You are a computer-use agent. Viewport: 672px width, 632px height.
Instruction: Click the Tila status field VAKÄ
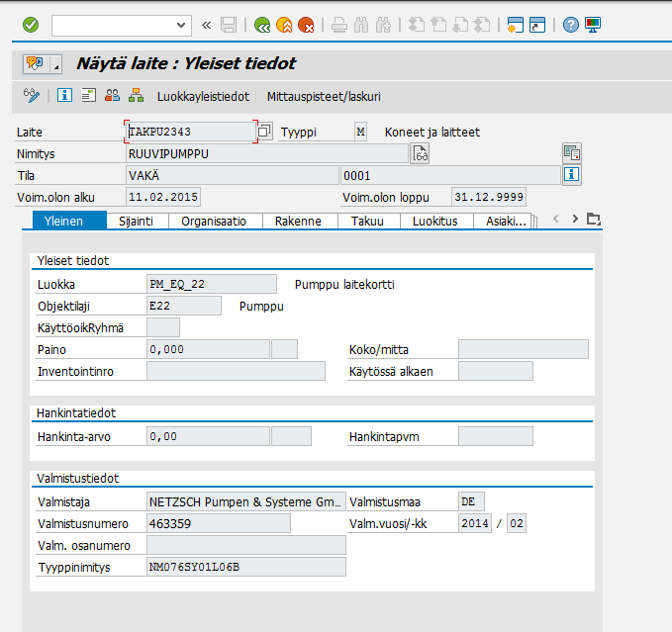[x=232, y=176]
